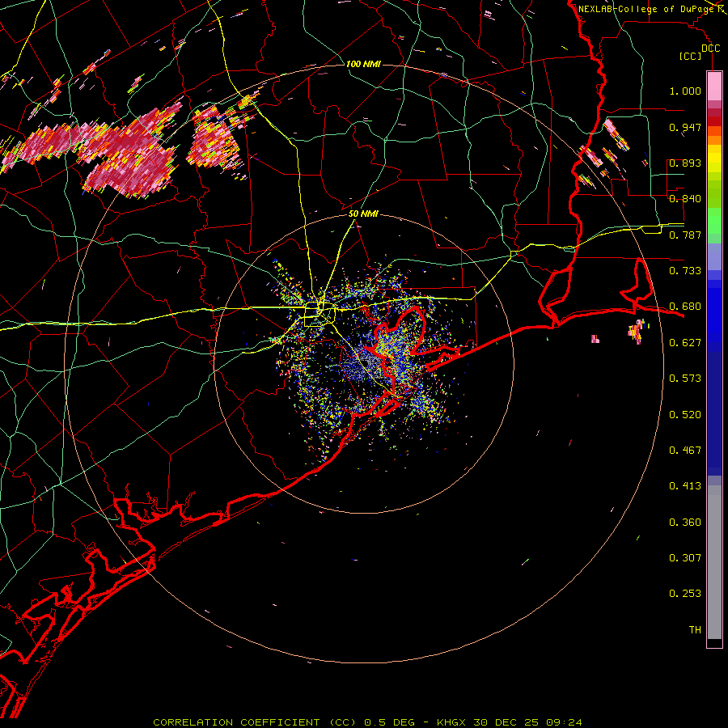Click the 0.360 scale label
The image size is (728, 728).
(685, 523)
